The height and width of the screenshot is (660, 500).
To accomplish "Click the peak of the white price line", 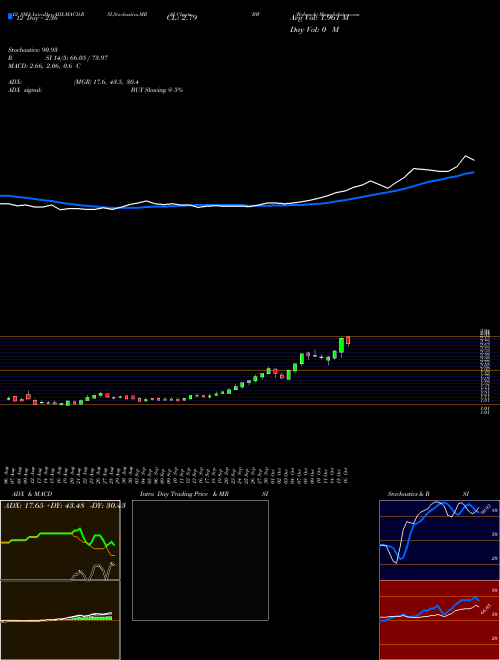I will point(465,156).
